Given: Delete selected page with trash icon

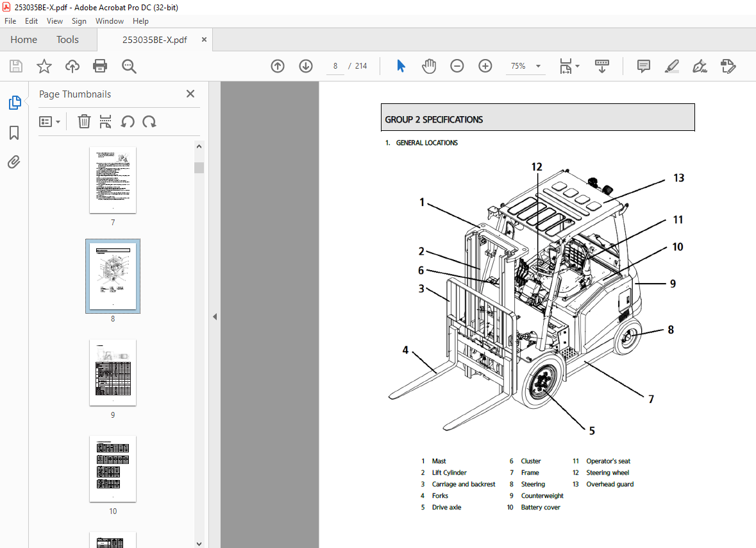Looking at the screenshot, I should (x=84, y=121).
